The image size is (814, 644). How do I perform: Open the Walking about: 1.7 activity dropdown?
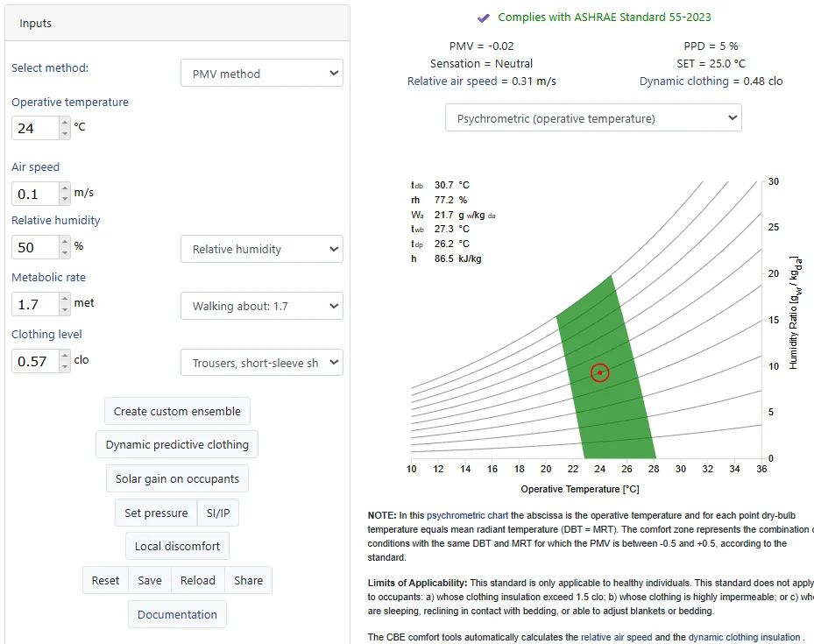coord(262,306)
